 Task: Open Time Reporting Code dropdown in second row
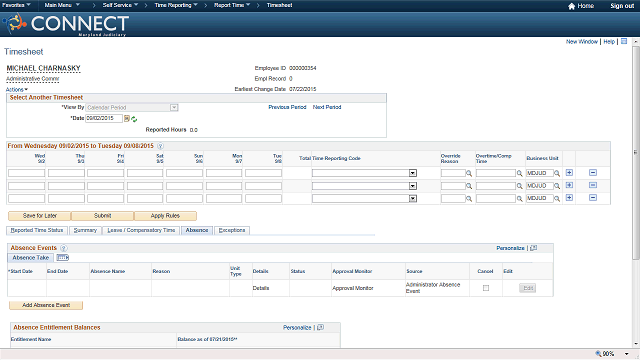[413, 186]
